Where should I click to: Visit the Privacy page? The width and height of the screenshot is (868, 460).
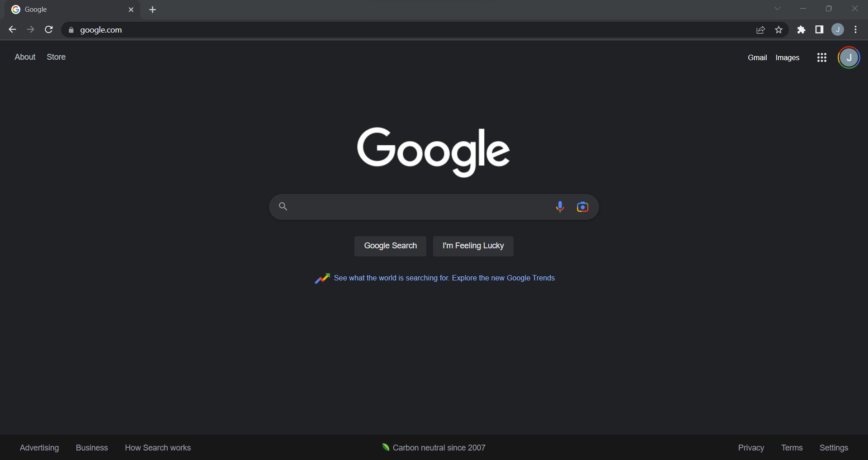(751, 448)
